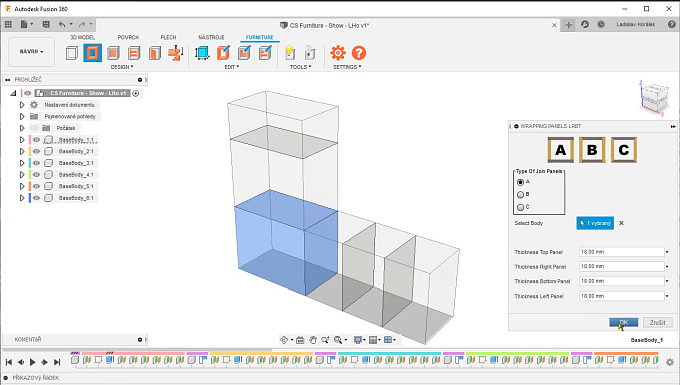Click the undo arrow icon
Viewport: 680px width, 385px height.
click(x=62, y=24)
